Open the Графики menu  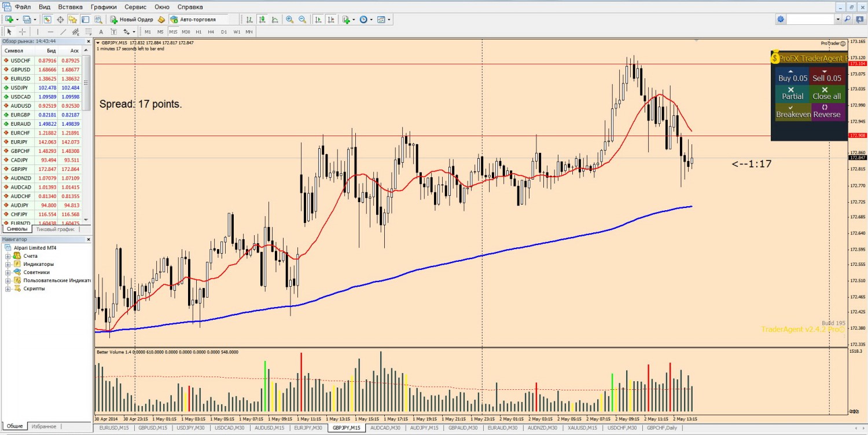(104, 7)
